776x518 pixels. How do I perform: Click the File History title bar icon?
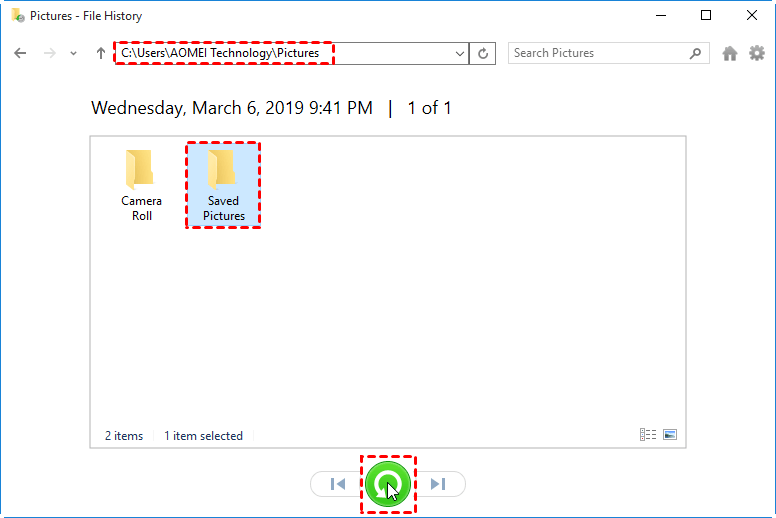[x=18, y=15]
